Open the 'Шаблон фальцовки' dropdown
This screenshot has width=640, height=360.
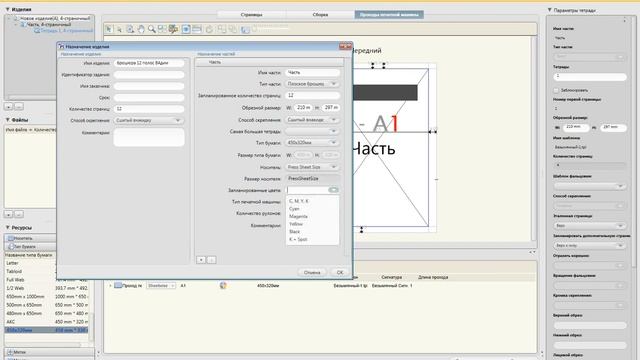(590, 186)
